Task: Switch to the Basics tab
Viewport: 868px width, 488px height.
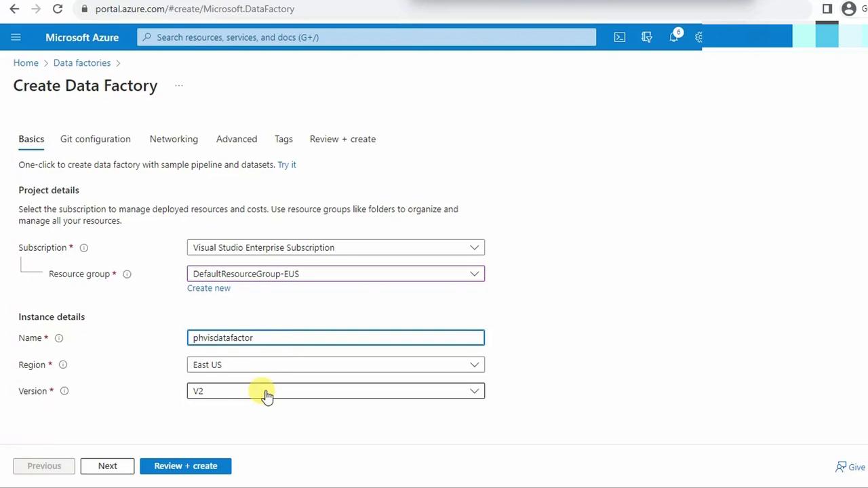Action: tap(31, 139)
